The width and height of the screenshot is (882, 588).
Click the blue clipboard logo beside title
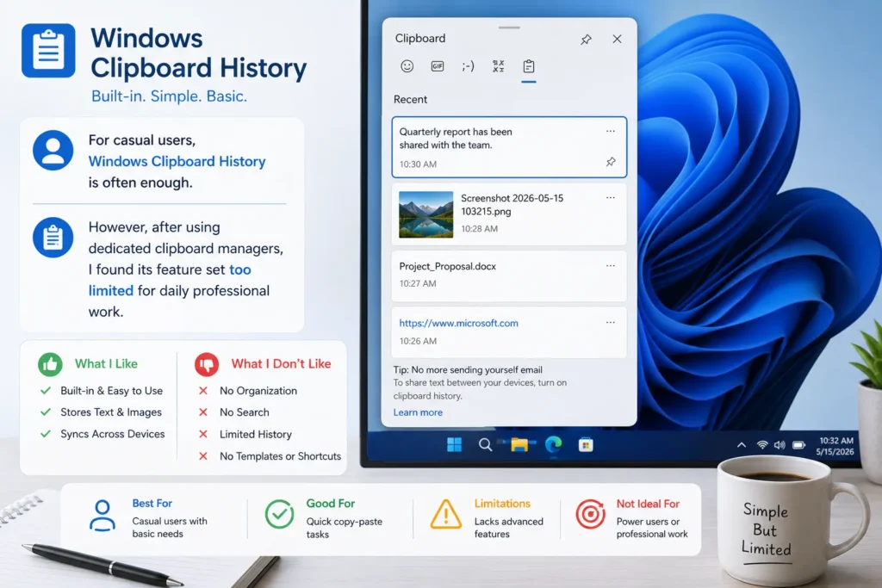[48, 51]
